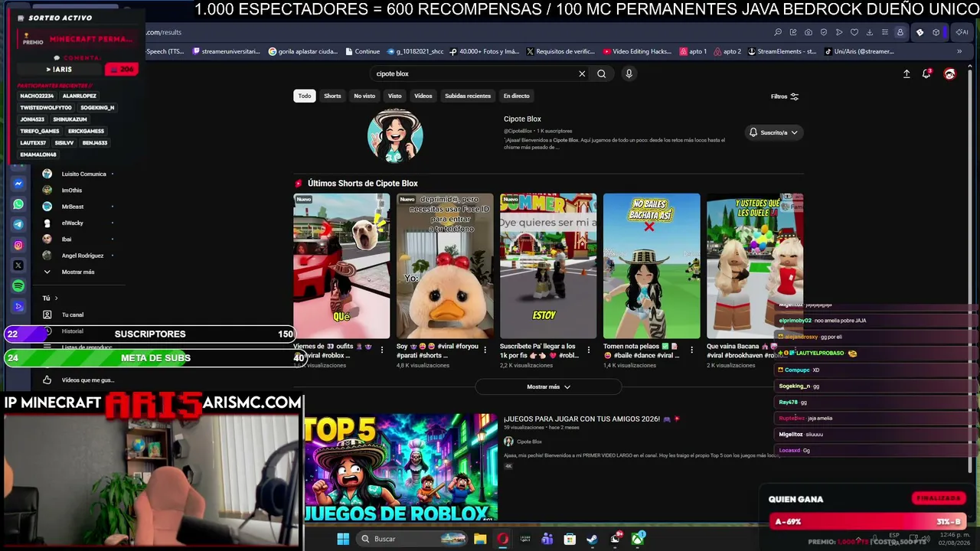The image size is (980, 551).
Task: Open the 'NO BAILES BACHATA ASÍ' short
Action: pos(652,266)
